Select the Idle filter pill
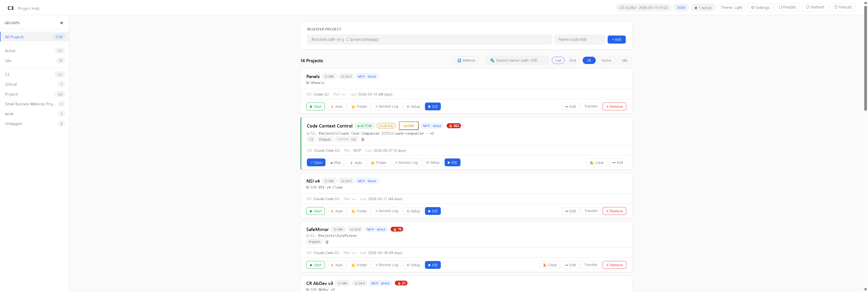The height and width of the screenshot is (292, 868). click(625, 60)
